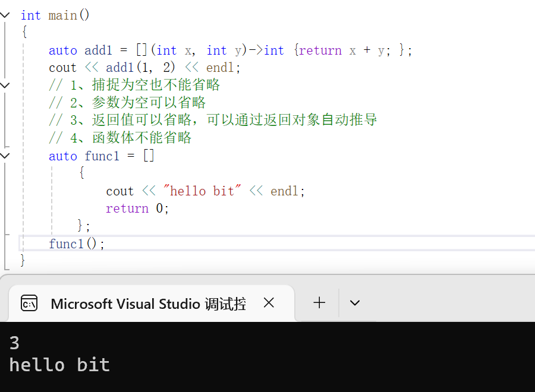Click the comment '3、返回值可以省略' line
The height and width of the screenshot is (392, 535).
pos(213,120)
